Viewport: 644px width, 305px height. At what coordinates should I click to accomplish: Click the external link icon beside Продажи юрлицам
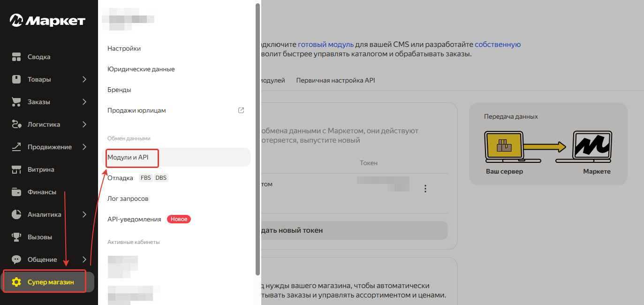(x=241, y=110)
